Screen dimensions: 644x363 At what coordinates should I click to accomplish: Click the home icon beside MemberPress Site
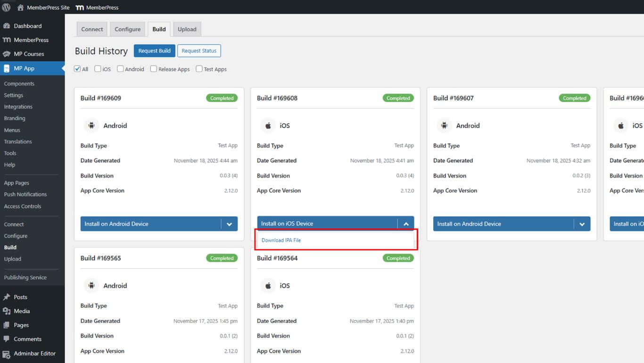pos(20,8)
